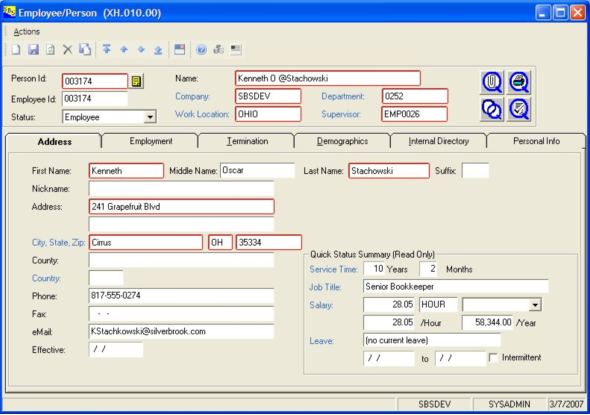Go to last record arrow icon
This screenshot has height=415, width=590.
pyautogui.click(x=158, y=50)
